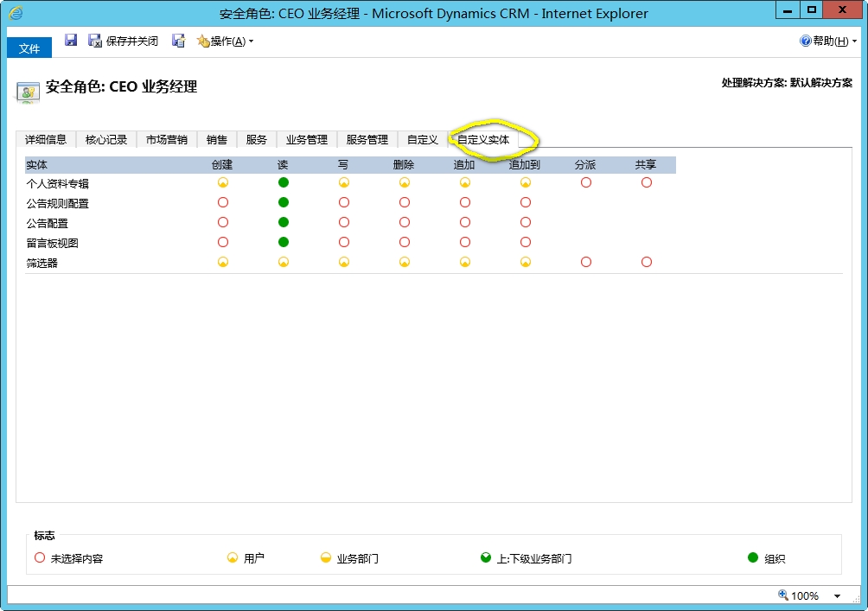Click the 留言板视图 entity row label
The image size is (868, 611).
(x=53, y=244)
